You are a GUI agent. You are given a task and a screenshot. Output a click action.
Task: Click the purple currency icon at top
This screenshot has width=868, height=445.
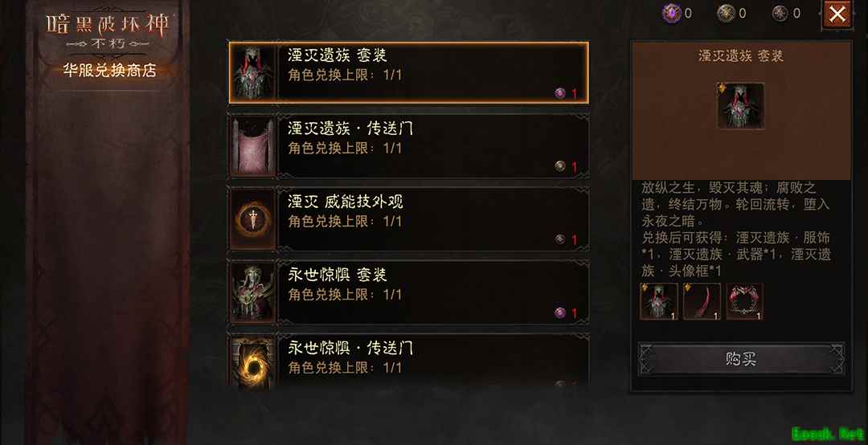tap(671, 13)
